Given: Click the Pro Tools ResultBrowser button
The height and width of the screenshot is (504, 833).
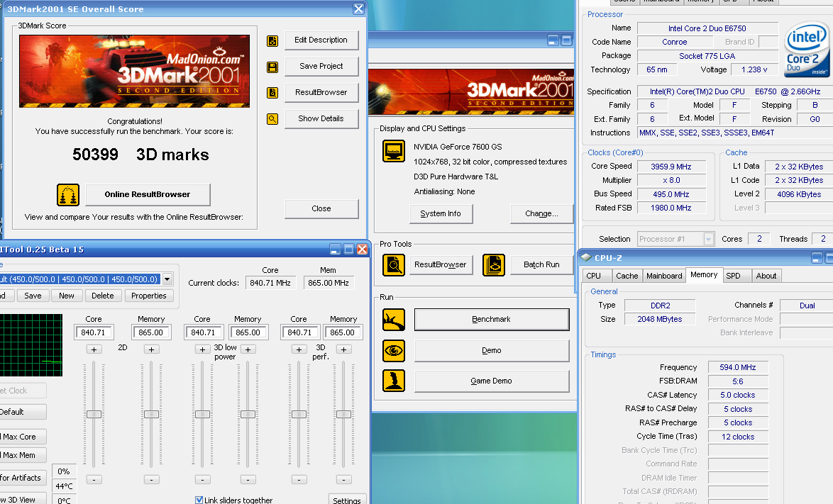Looking at the screenshot, I should pos(441,264).
